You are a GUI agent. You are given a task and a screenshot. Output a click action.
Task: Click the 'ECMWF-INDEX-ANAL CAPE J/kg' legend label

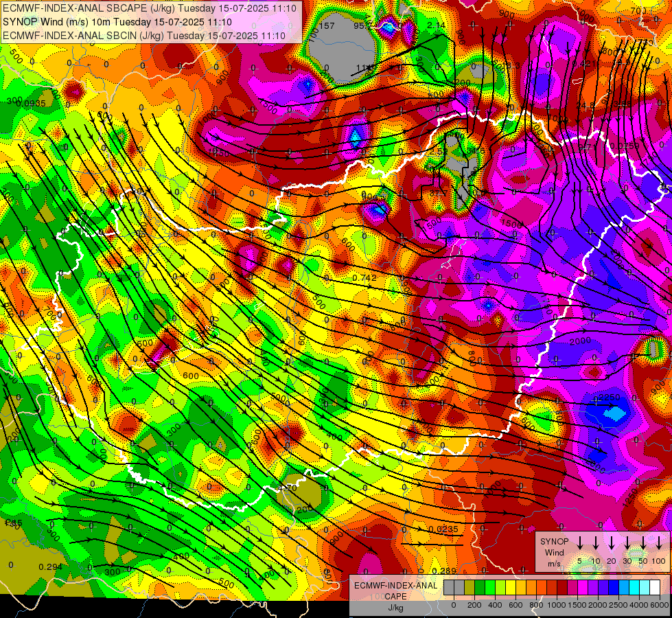pyautogui.click(x=396, y=596)
